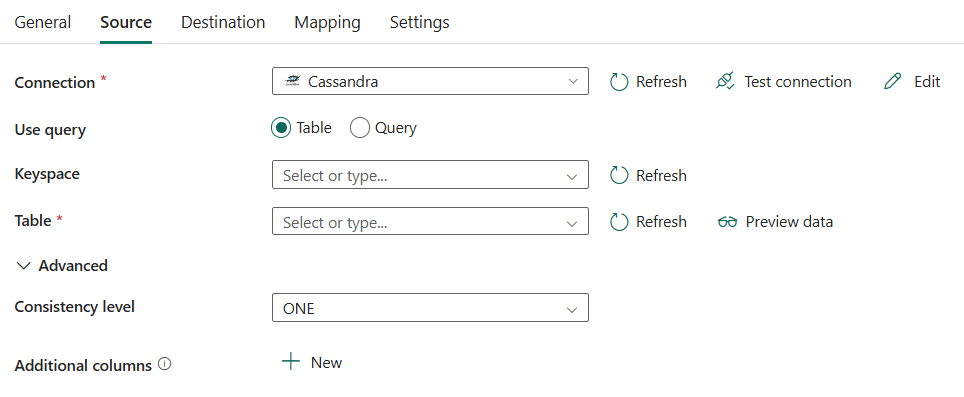The image size is (964, 397).
Task: Click the Edit pencil icon
Action: (892, 82)
